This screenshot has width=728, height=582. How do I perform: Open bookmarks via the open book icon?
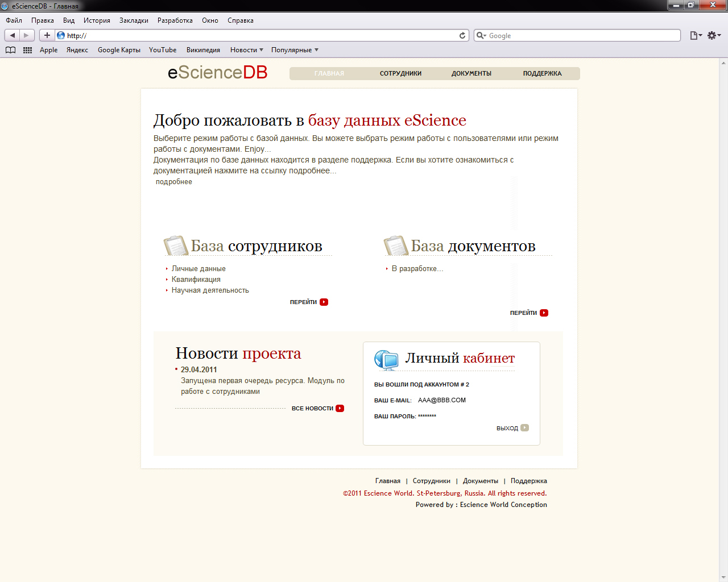click(x=10, y=50)
